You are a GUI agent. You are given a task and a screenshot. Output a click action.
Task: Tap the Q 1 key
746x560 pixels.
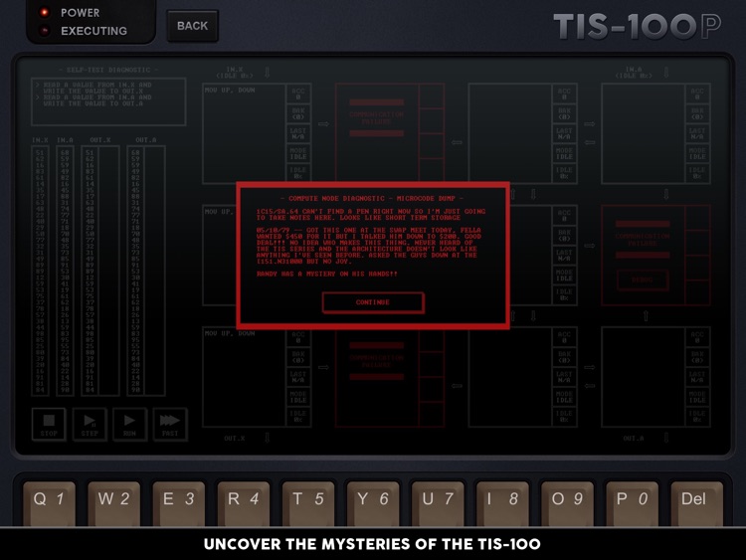tap(49, 503)
